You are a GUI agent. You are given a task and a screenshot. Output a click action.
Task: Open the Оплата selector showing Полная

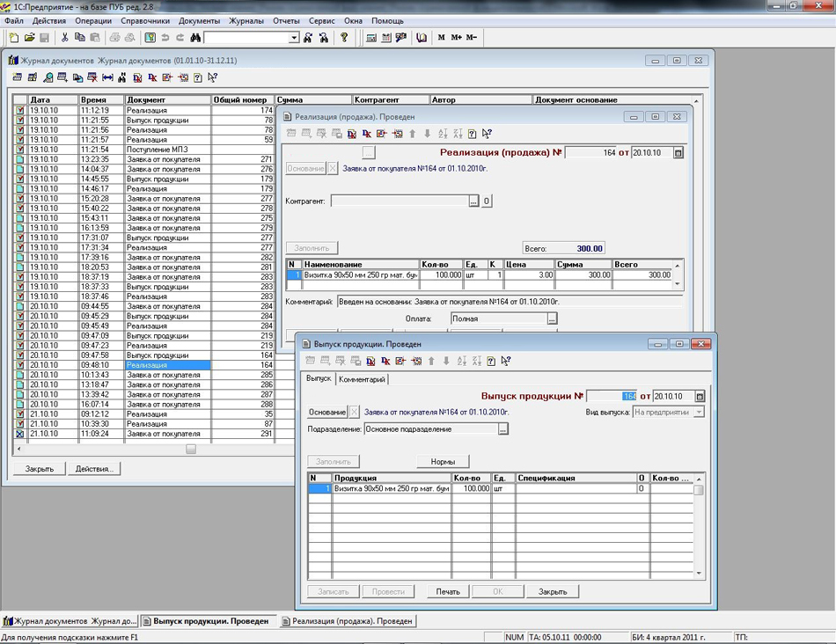coord(552,319)
